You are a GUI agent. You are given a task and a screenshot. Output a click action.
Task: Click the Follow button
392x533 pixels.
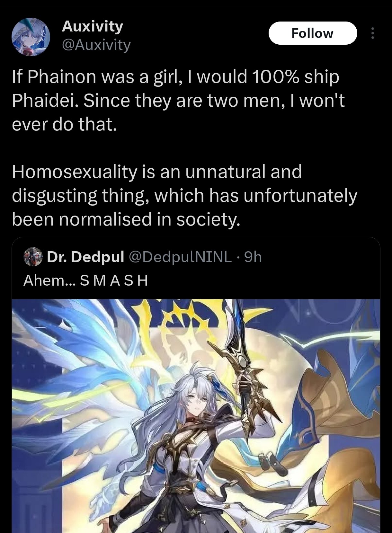pyautogui.click(x=313, y=33)
